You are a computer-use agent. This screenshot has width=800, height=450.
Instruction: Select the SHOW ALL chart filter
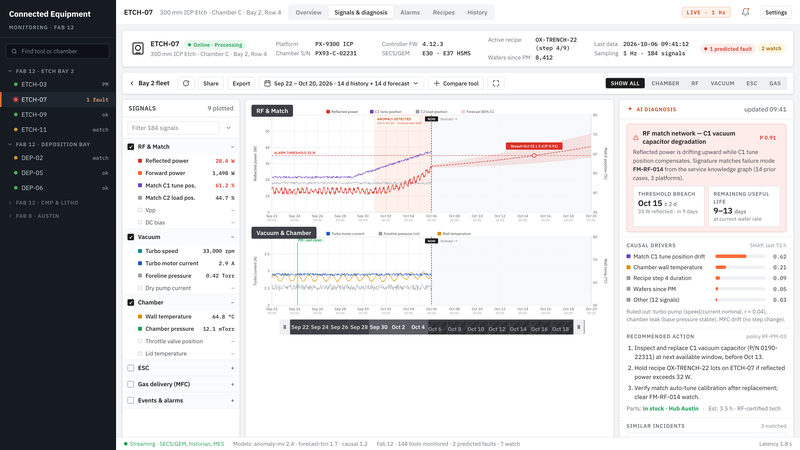tap(625, 83)
